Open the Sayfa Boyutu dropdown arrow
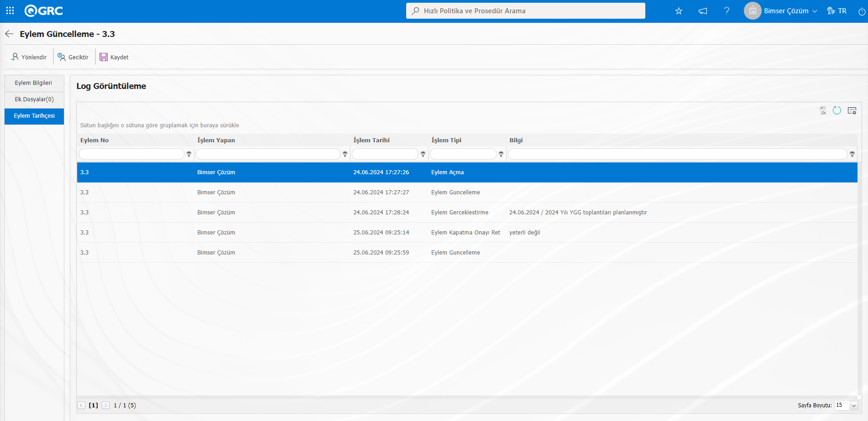 pyautogui.click(x=853, y=405)
